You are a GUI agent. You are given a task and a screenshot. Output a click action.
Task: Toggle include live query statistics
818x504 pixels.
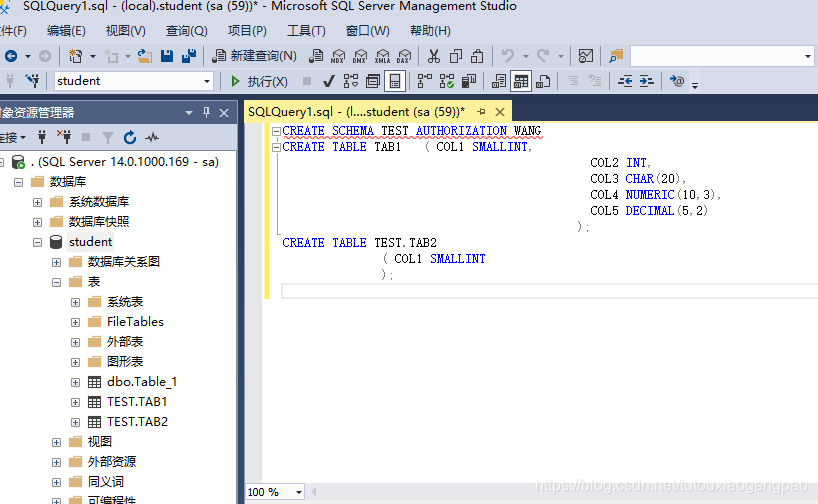447,81
